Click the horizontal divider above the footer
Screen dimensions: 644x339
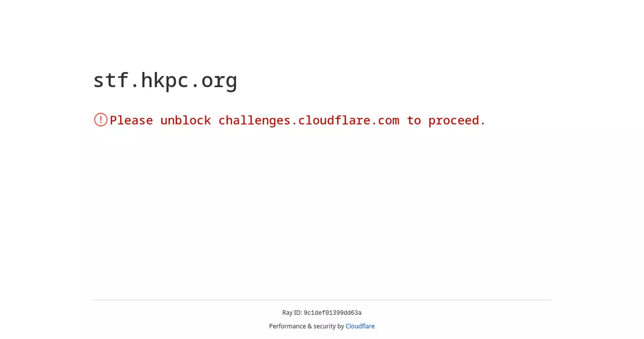click(322, 300)
